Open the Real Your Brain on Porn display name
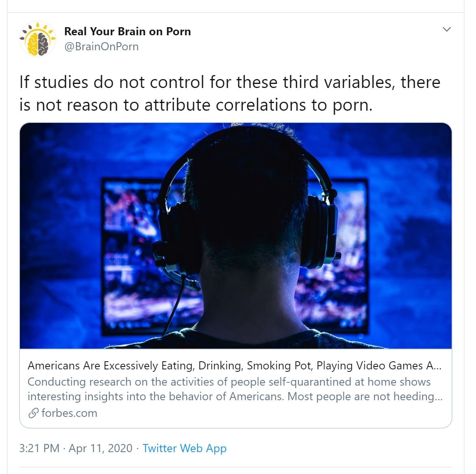 click(x=127, y=31)
